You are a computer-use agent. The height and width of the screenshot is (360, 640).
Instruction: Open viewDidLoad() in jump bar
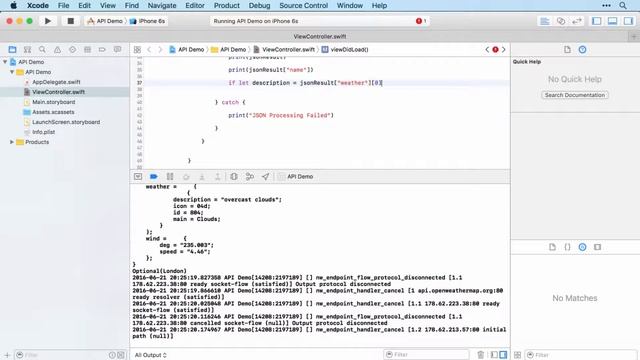tap(345, 49)
